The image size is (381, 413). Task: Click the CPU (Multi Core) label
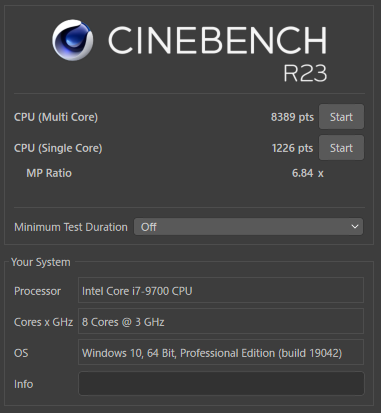point(56,117)
